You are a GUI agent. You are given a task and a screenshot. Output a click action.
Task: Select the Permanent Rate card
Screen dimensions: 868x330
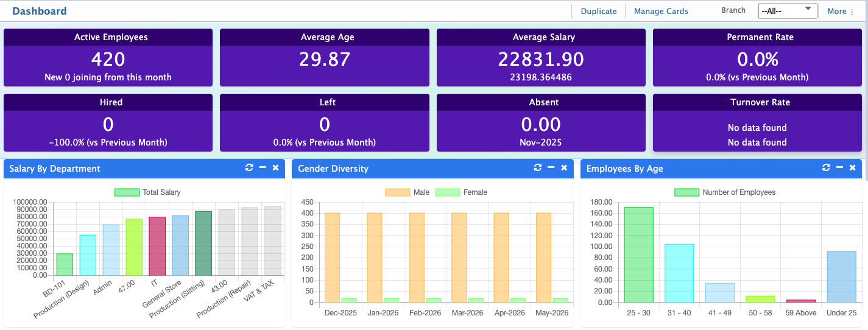click(757, 57)
